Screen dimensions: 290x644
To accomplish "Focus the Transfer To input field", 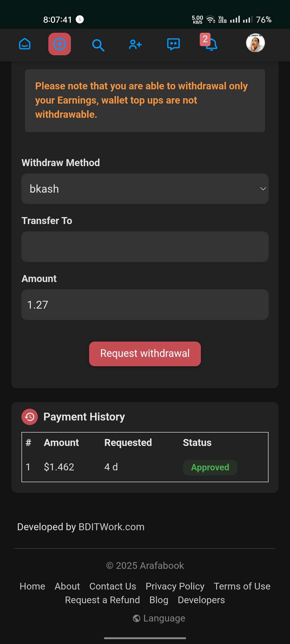I will click(145, 247).
